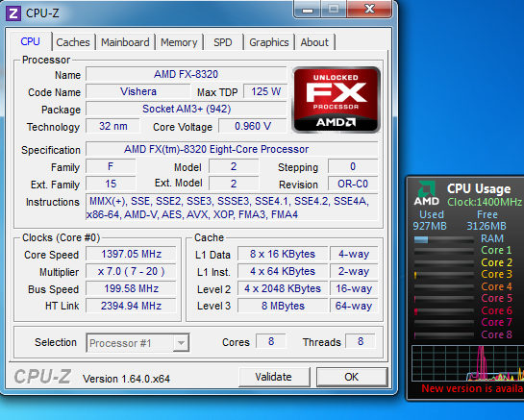Show the Graphics tab
The width and height of the screenshot is (524, 420).
[269, 42]
